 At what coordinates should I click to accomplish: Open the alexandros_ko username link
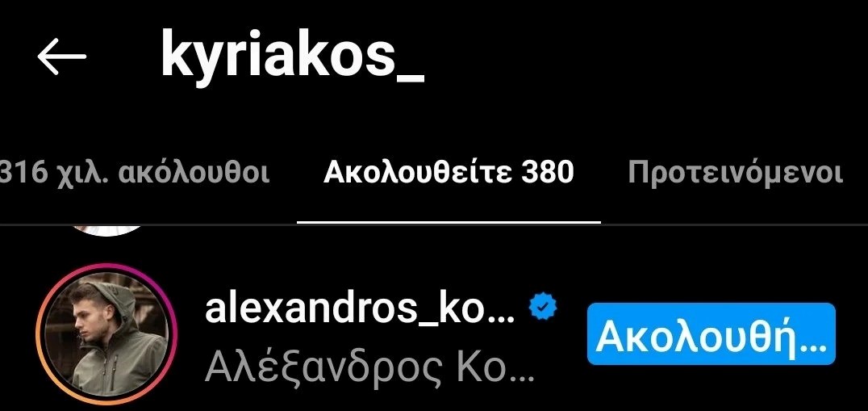tap(360, 309)
